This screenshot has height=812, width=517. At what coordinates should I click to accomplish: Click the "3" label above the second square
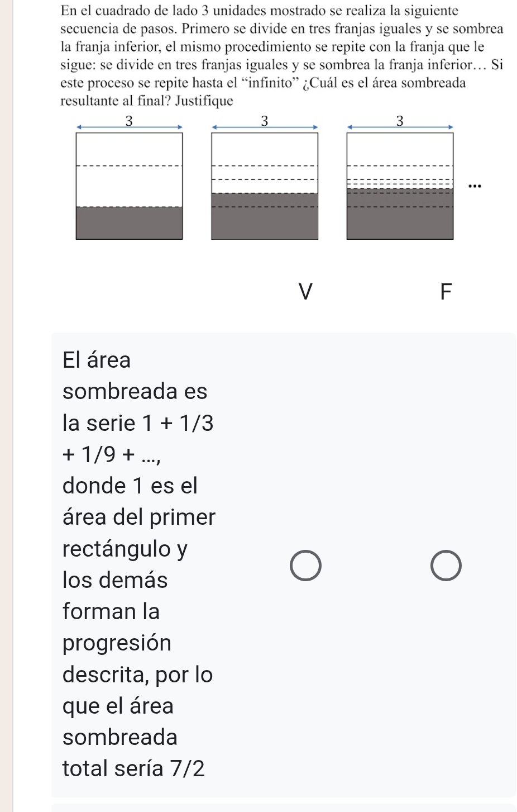pos(265,121)
